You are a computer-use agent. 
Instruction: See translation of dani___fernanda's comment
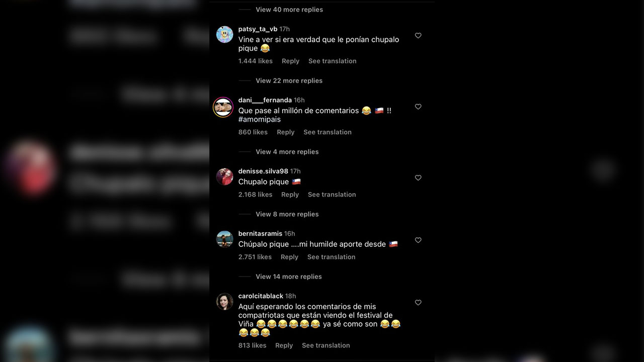pyautogui.click(x=328, y=132)
